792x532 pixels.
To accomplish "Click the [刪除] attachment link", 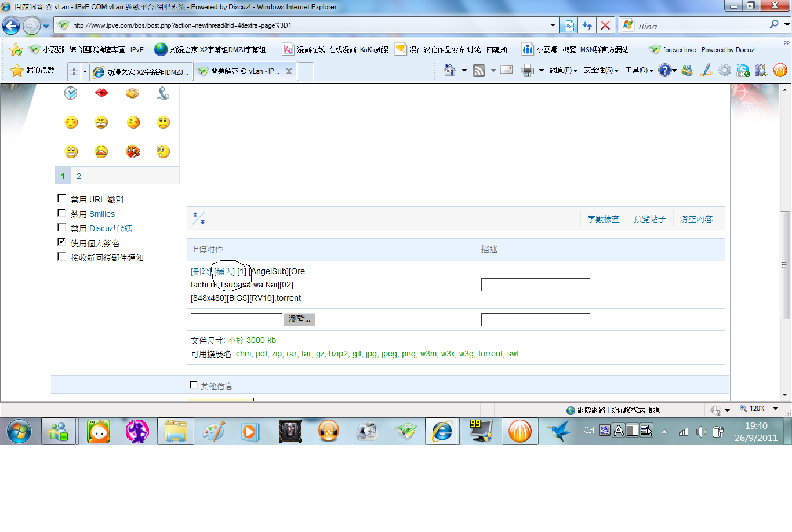I will coord(201,271).
